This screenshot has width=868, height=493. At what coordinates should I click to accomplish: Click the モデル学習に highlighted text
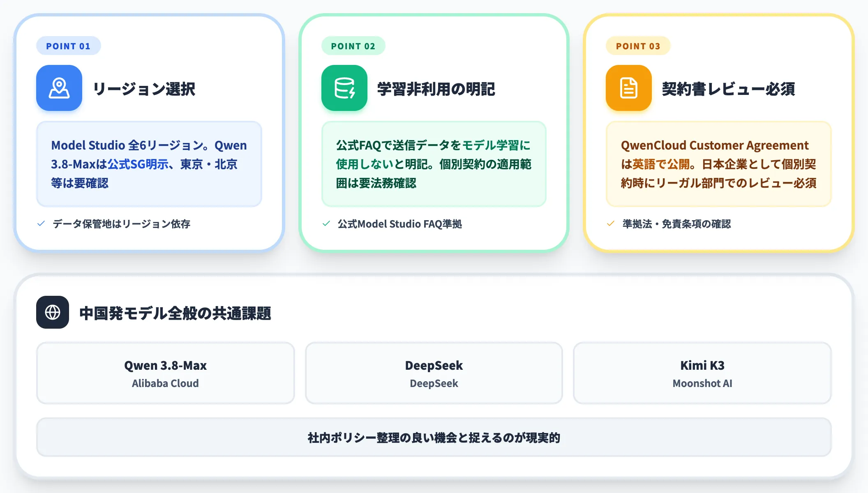(x=496, y=145)
